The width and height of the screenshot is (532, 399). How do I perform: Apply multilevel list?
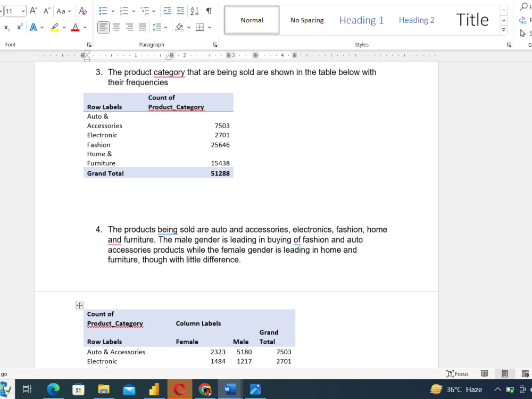pos(145,11)
